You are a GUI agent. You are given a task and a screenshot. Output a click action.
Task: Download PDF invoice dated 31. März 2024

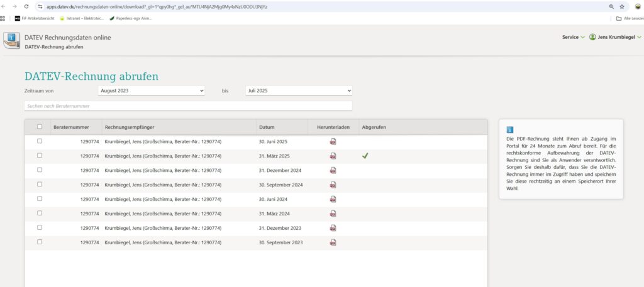click(x=333, y=214)
